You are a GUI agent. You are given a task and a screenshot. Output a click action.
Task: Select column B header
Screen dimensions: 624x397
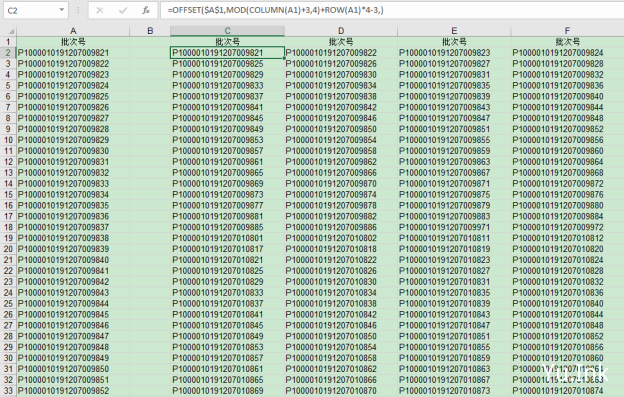(x=150, y=31)
